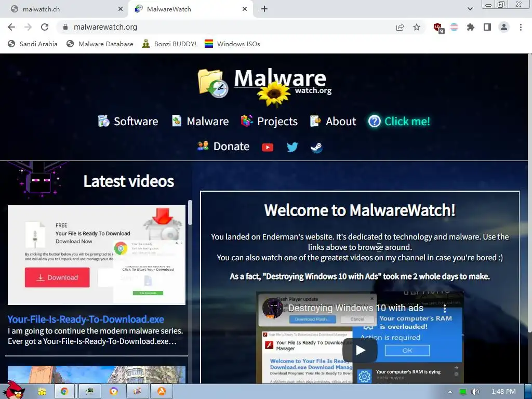Open Chrome's three-dot menu
The width and height of the screenshot is (532, 399).
point(521,27)
